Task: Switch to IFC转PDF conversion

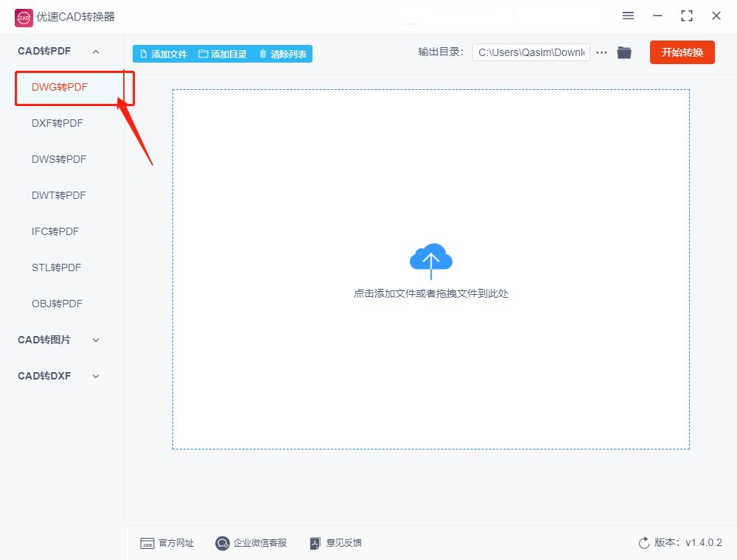Action: [55, 231]
